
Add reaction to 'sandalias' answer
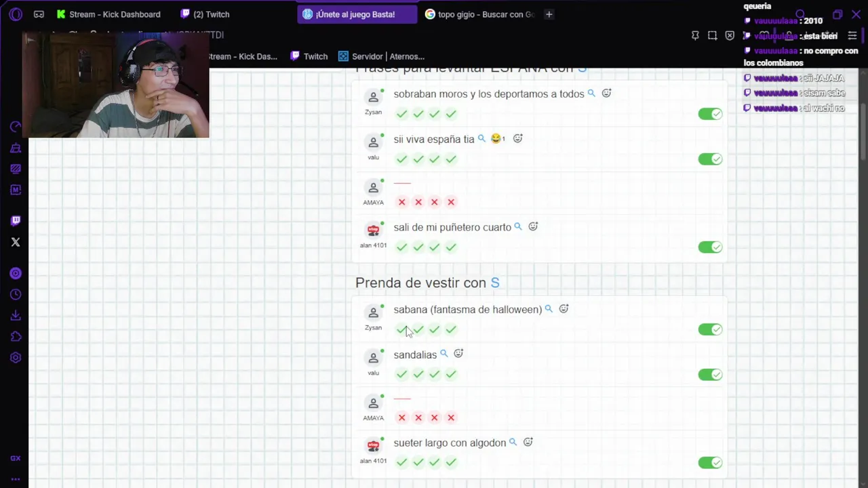(458, 354)
